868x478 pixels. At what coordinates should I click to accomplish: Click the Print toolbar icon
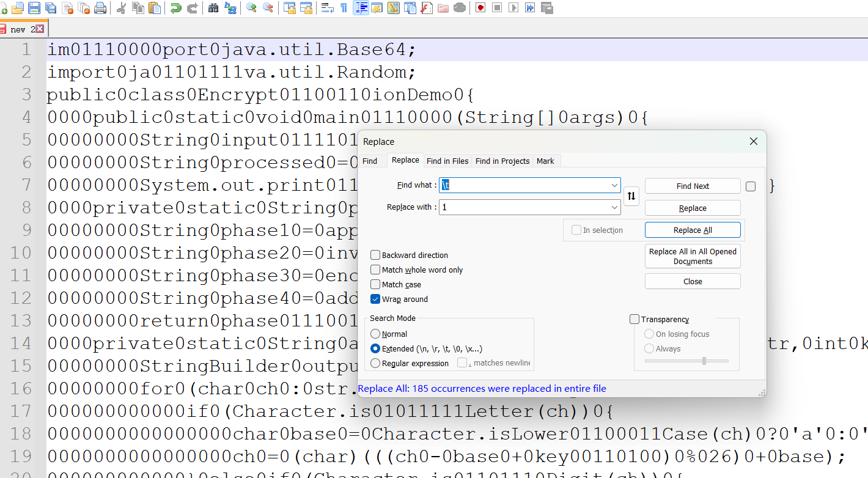[x=100, y=8]
